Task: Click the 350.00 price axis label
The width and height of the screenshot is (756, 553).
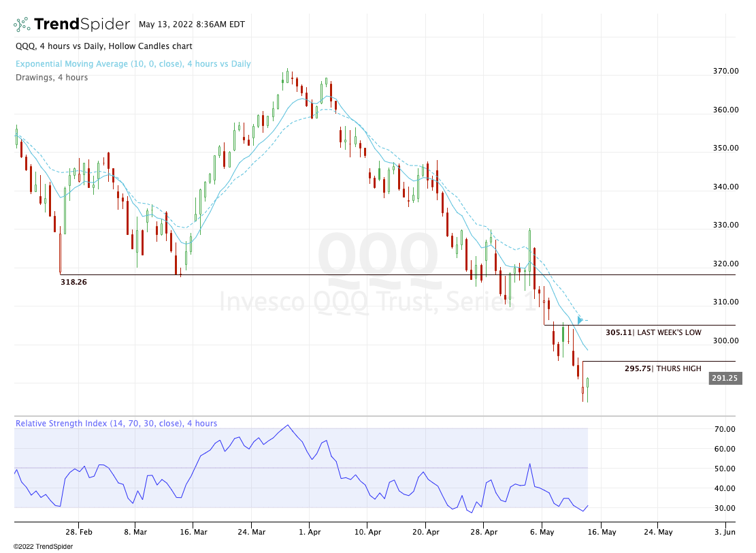Action: click(725, 148)
